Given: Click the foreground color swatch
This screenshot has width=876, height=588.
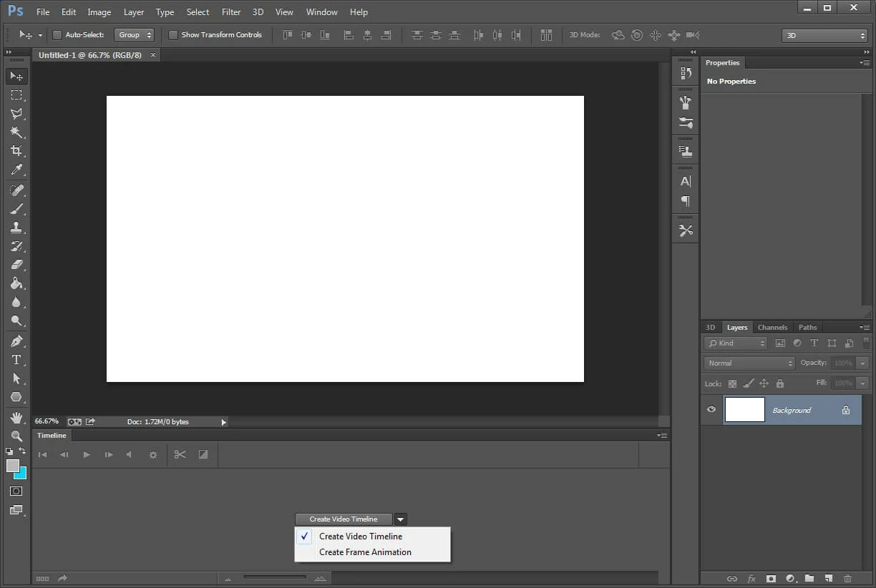Looking at the screenshot, I should (x=12, y=466).
